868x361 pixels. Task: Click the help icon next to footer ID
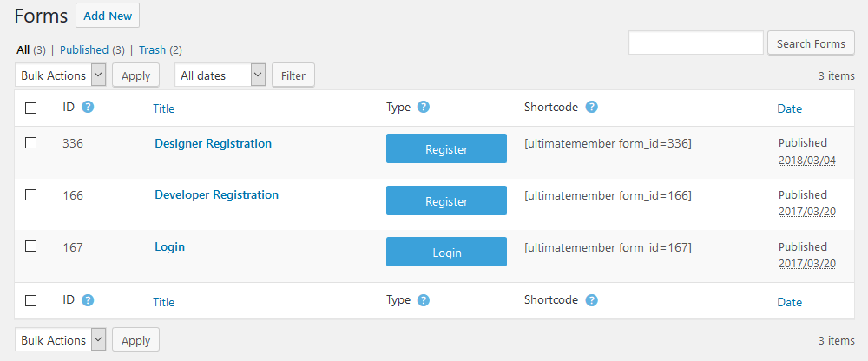point(88,300)
